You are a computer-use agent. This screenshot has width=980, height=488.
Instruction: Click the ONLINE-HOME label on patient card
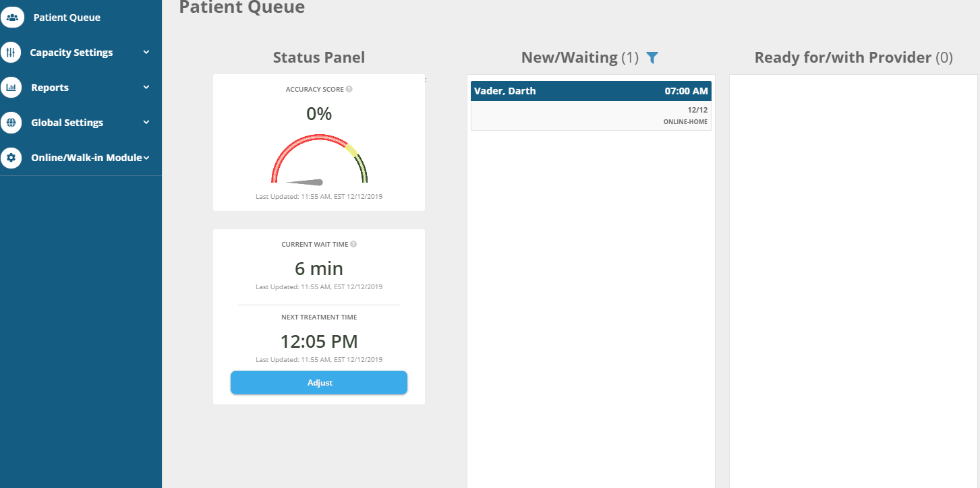pos(685,122)
